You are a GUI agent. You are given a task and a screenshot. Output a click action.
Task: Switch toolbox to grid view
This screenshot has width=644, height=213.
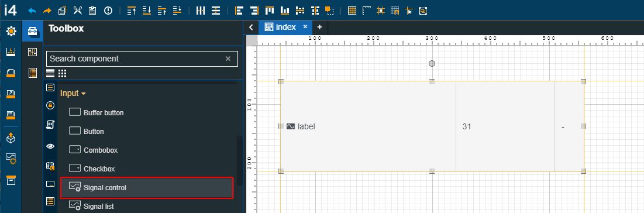[62, 74]
